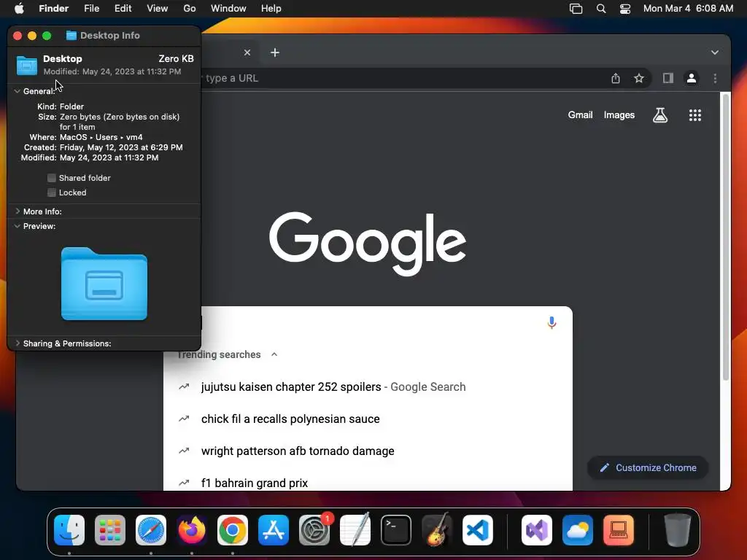Click the Customize Chrome button
This screenshot has width=747, height=560.
coord(648,467)
